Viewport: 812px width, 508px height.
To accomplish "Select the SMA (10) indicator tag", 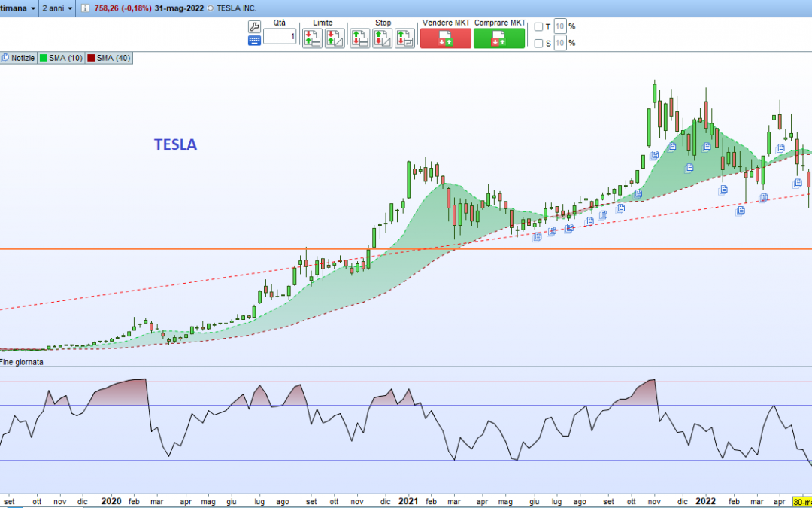I will (x=61, y=58).
